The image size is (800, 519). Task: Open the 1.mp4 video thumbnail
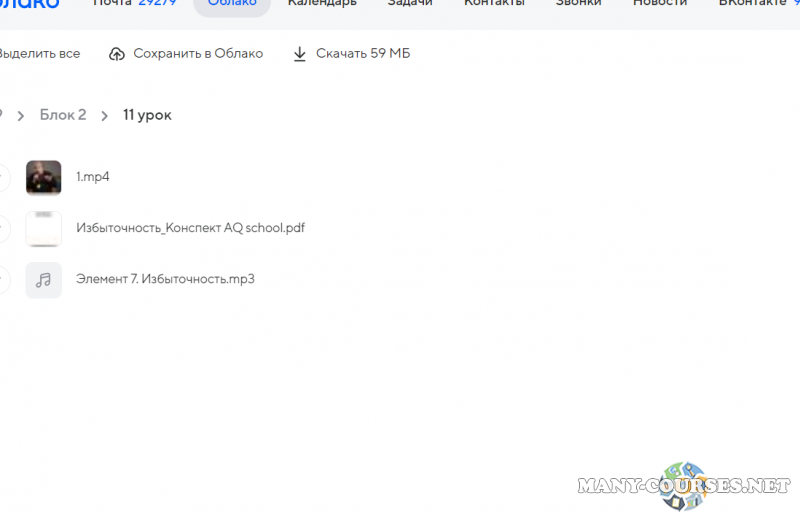coord(44,177)
